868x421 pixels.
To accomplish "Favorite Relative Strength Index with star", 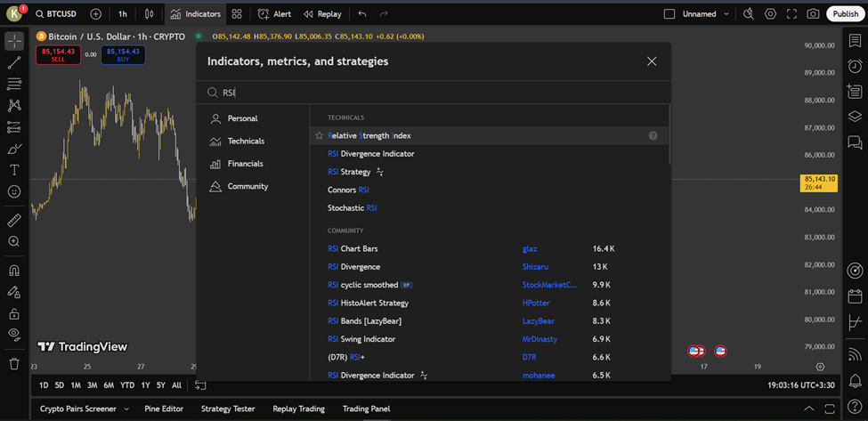I will tap(319, 135).
